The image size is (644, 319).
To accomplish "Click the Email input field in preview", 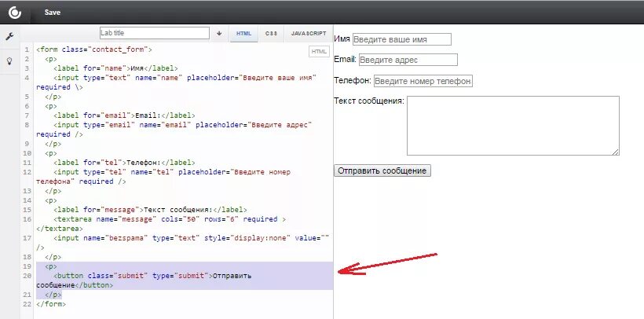I will [x=408, y=60].
